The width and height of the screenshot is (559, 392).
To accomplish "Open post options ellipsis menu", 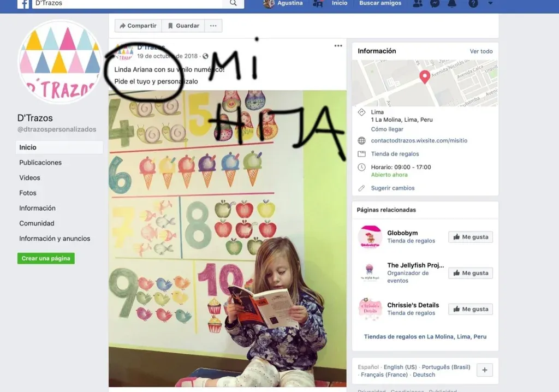I will click(x=338, y=46).
